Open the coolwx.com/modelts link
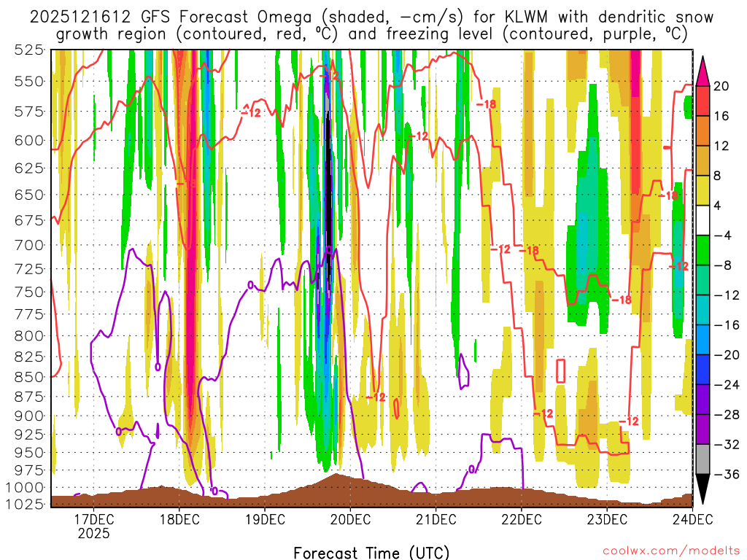This screenshot has height=560, width=747. tap(671, 551)
